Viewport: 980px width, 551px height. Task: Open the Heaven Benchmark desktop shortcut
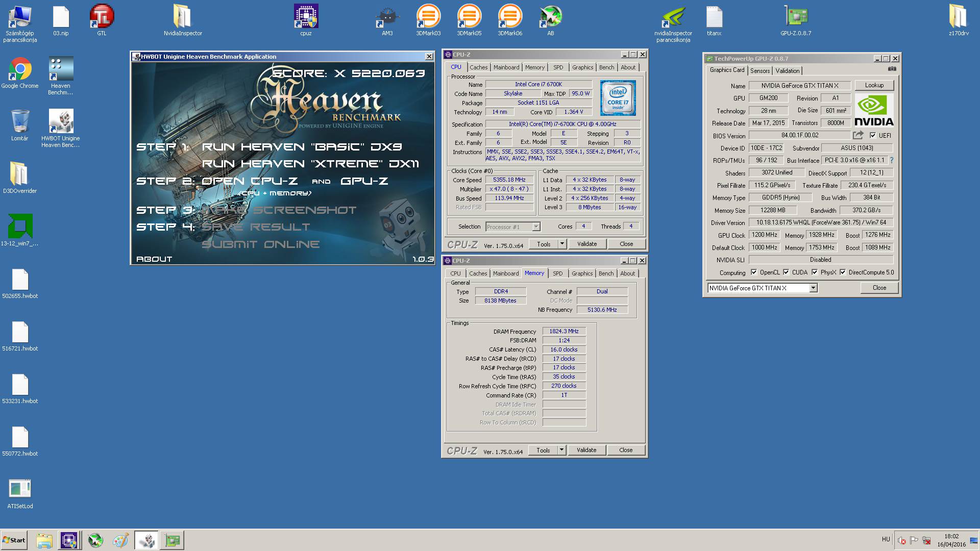61,76
